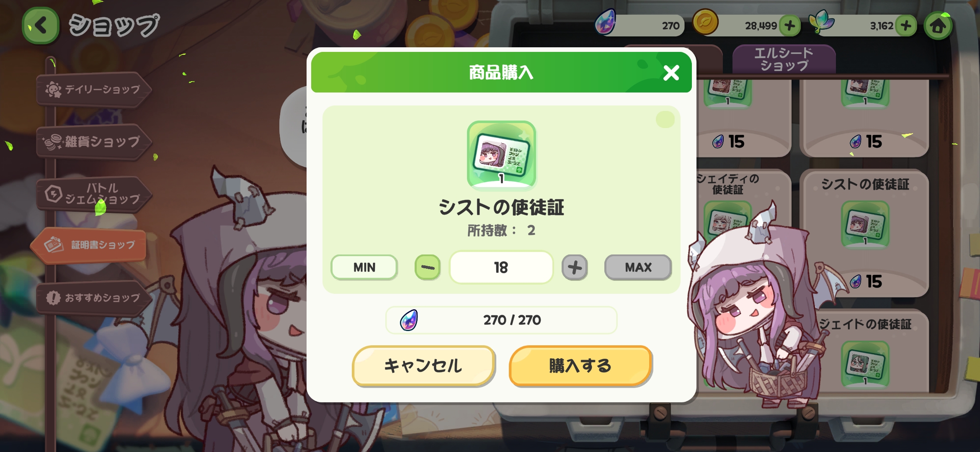Add coins with the gold plus button
This screenshot has width=980, height=452.
pos(790,26)
